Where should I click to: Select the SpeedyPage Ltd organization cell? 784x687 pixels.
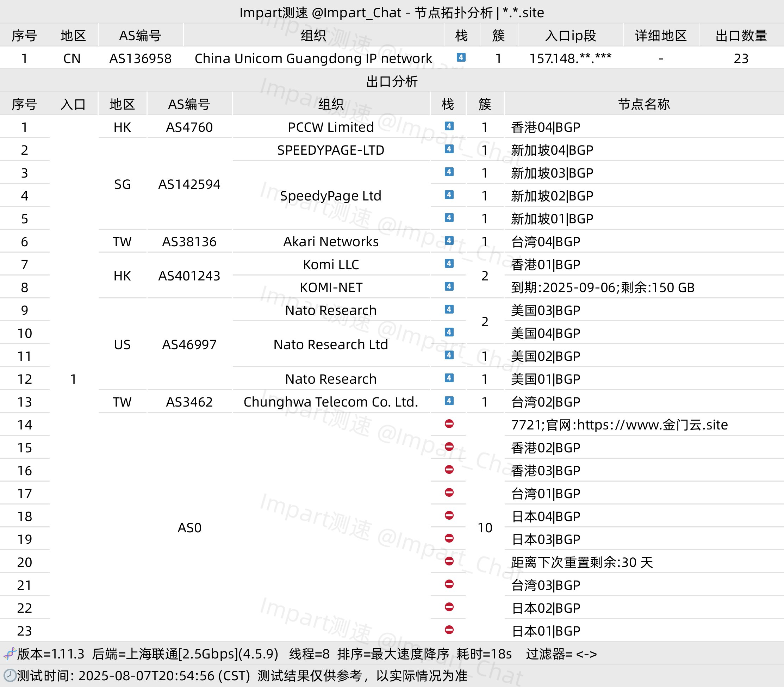[x=331, y=196]
